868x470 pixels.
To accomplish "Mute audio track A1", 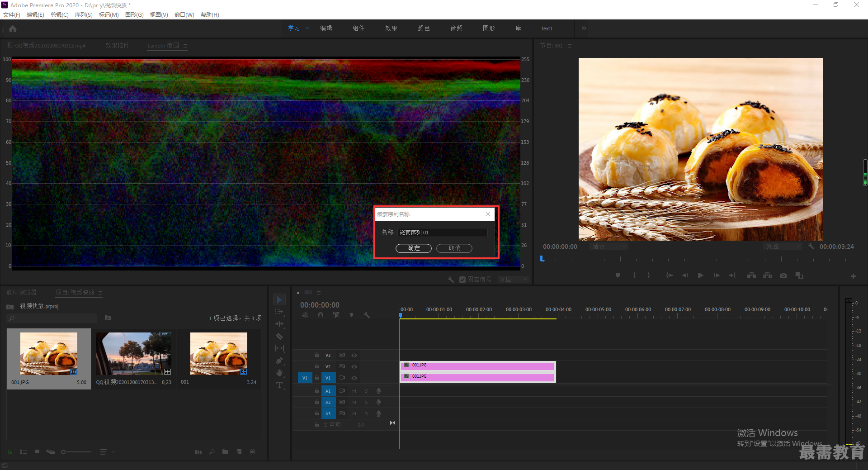I will [354, 391].
